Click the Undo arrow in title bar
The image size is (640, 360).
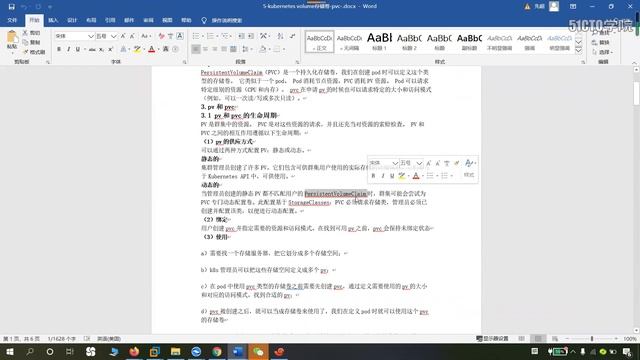[x=24, y=7]
